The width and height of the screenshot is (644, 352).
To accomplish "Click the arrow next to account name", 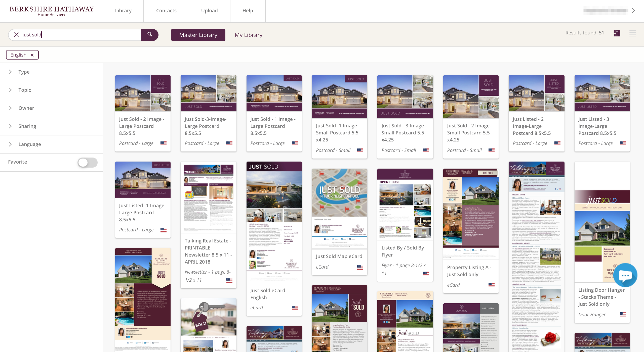I will 633,11.
